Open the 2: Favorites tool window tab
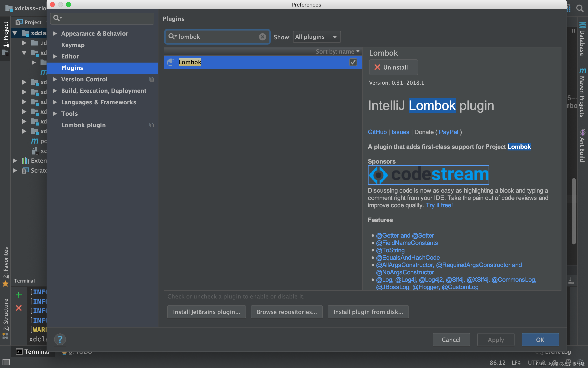Viewport: 588px width, 368px height. (x=5, y=267)
